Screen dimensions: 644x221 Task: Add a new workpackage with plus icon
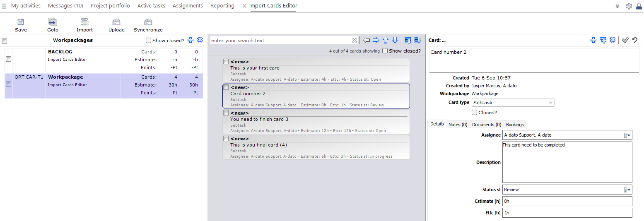pyautogui.click(x=191, y=40)
